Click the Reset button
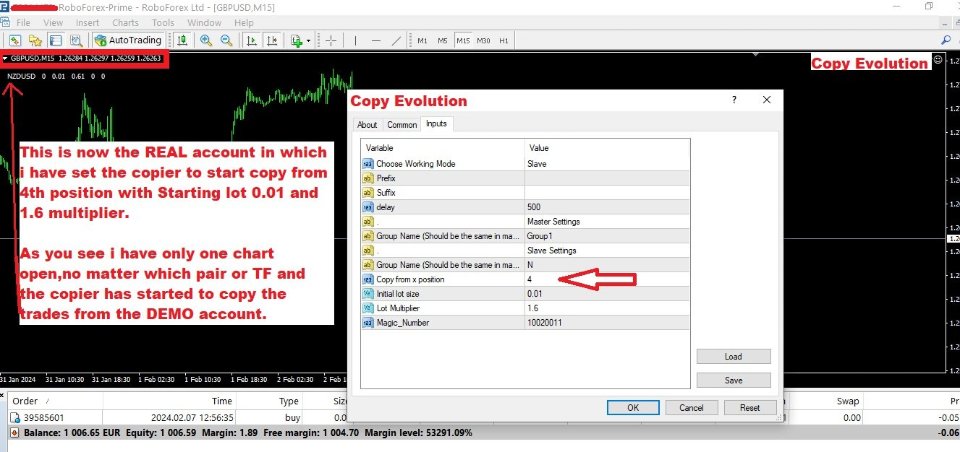The width and height of the screenshot is (960, 452). pyautogui.click(x=750, y=407)
